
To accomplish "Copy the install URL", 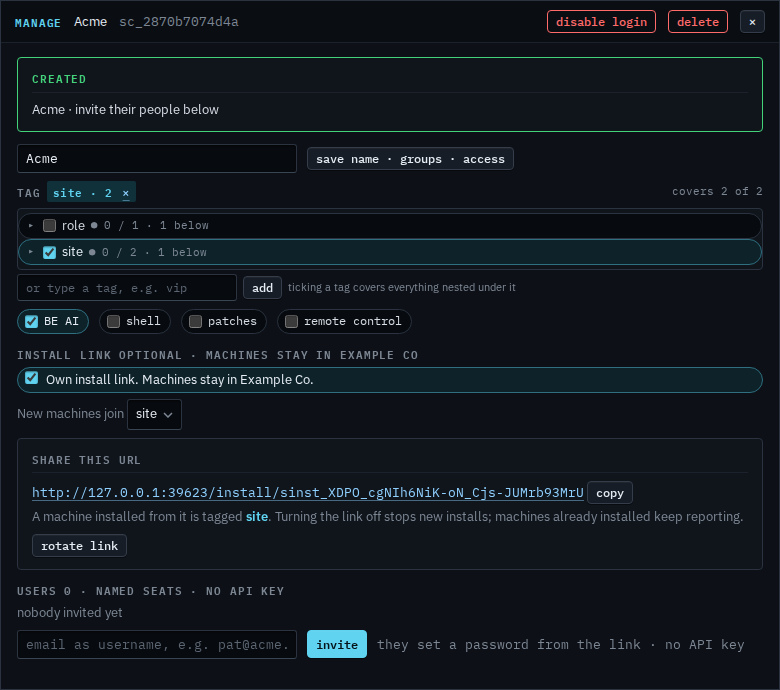I will (609, 493).
